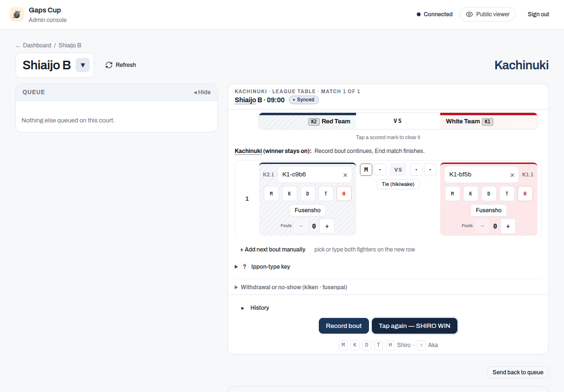Score Hansoku (H) for the white fighter
Screen dimensions: 564x392
coord(525,194)
